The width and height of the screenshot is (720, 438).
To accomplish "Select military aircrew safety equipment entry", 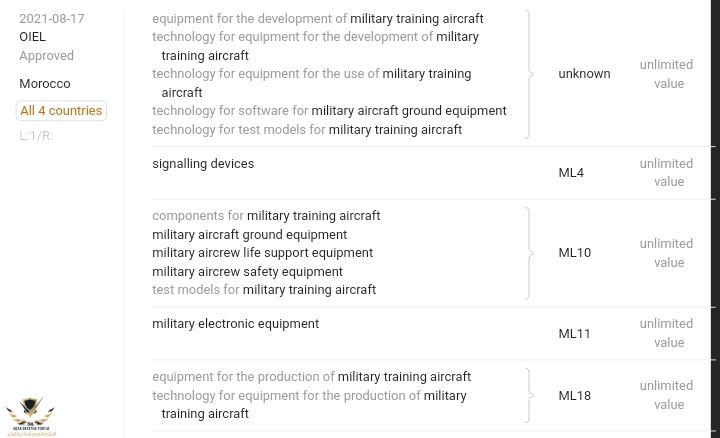I will pos(247,271).
